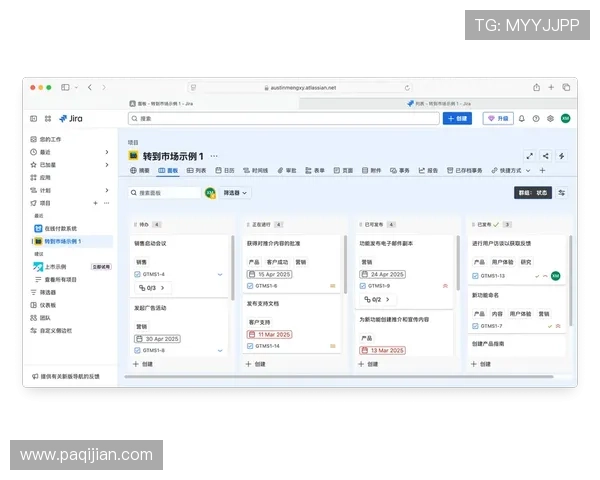Click the blue Create button

[457, 119]
